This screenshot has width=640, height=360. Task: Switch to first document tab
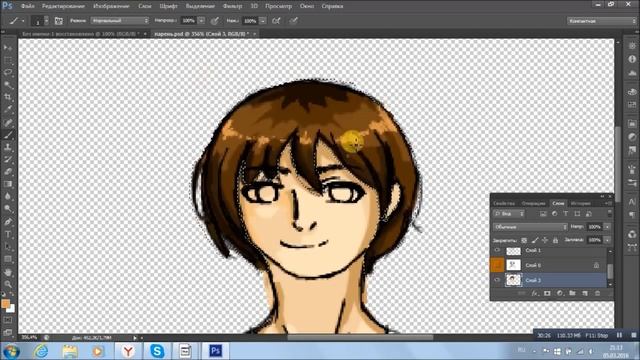(80, 34)
